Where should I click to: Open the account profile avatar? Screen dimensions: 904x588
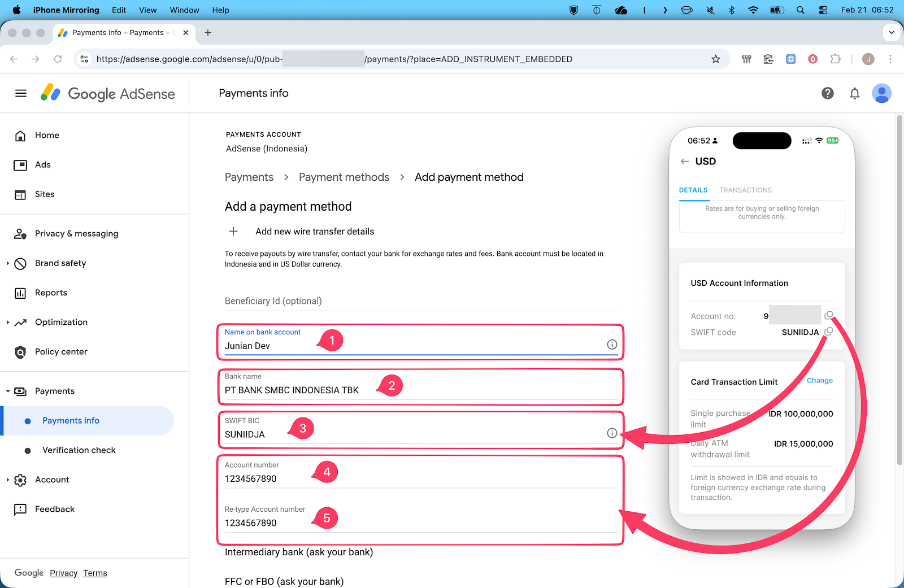tap(881, 93)
